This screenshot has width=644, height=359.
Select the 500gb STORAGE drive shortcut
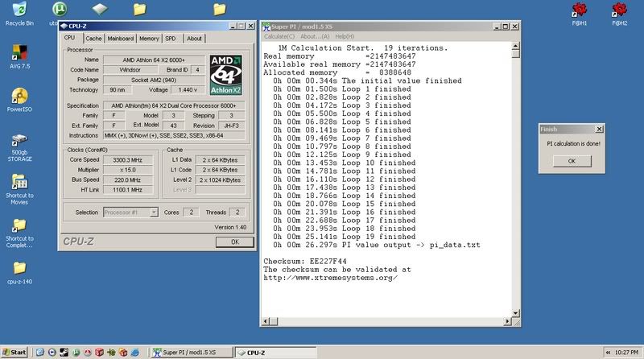19,147
